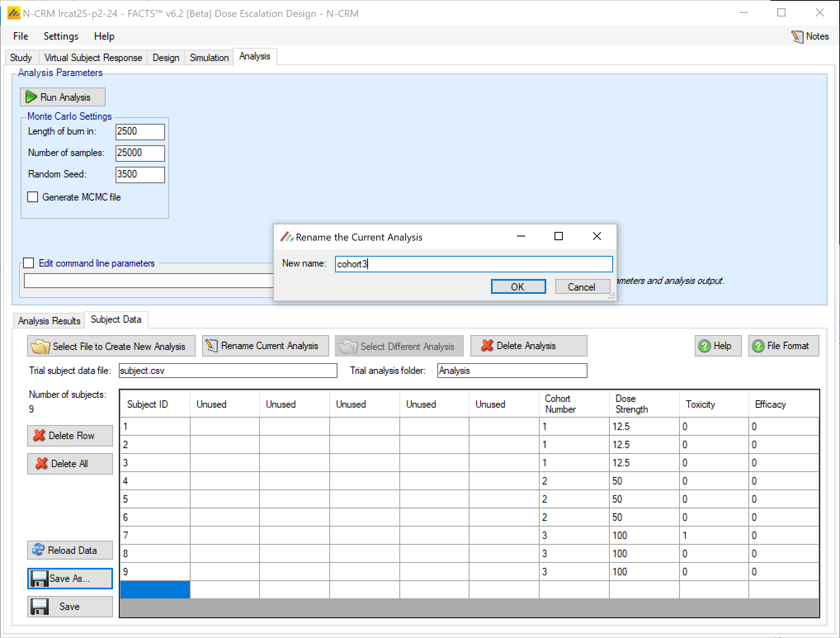The width and height of the screenshot is (840, 638).
Task: Click the Random Seed input field
Action: (x=139, y=174)
